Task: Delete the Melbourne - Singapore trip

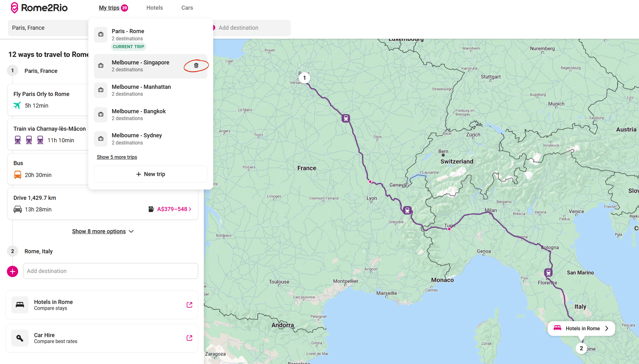Action: point(196,66)
